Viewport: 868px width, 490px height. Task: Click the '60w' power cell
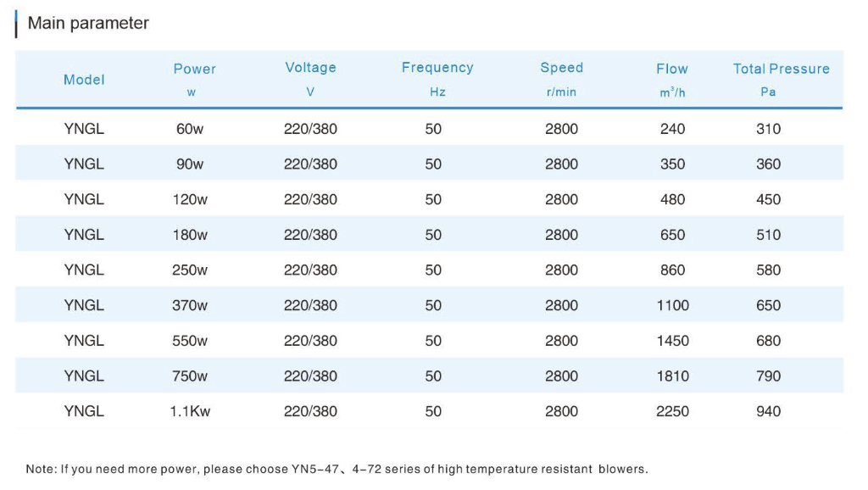tap(190, 129)
